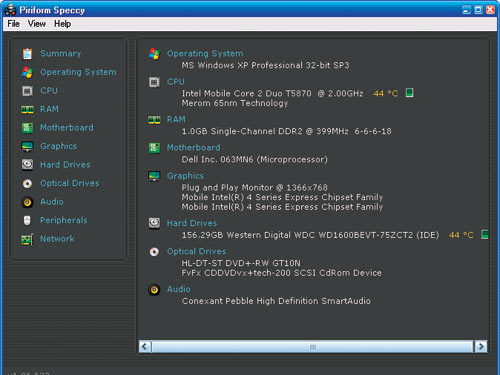Click the horizontal scrollbar thumb
The width and height of the screenshot is (500, 375).
click(x=313, y=347)
